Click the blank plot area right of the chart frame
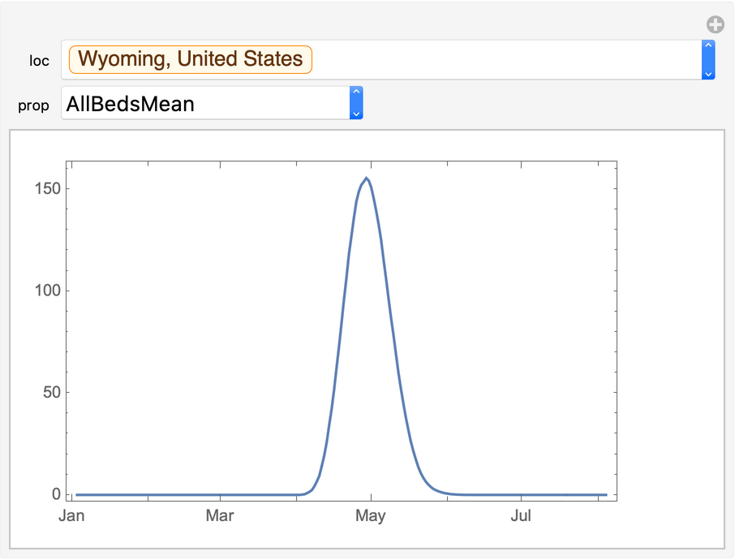Viewport: 735px width, 560px height. [669, 325]
